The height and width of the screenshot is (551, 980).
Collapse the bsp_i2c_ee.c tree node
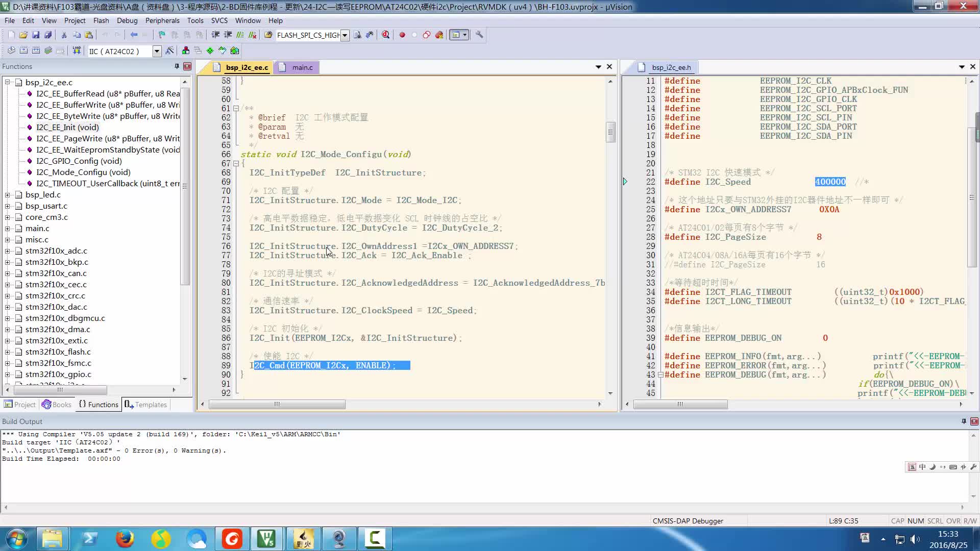point(8,82)
